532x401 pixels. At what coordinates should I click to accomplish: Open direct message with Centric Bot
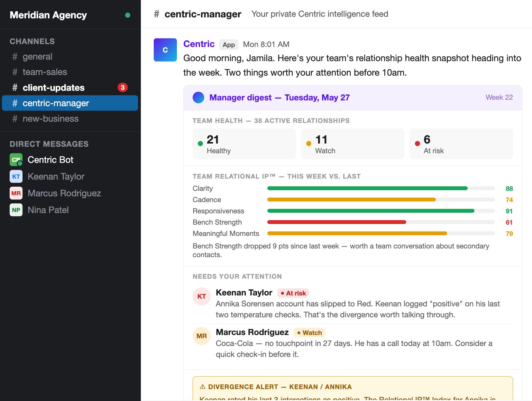click(70, 160)
